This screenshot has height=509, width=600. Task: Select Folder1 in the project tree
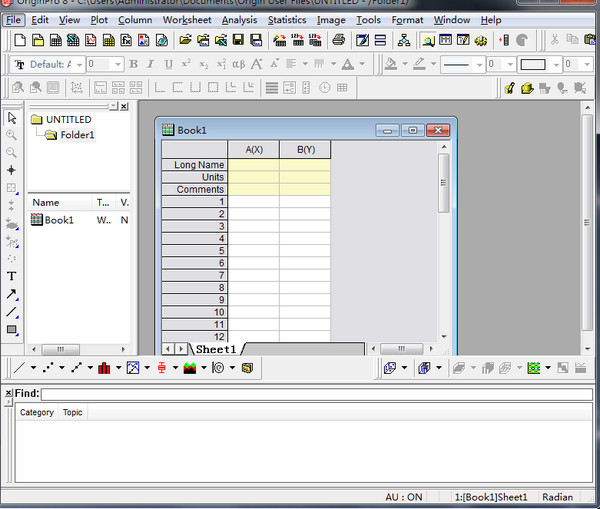(x=77, y=135)
